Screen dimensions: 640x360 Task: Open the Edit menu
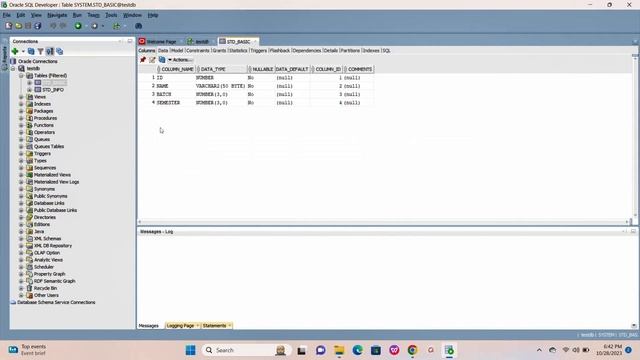click(x=21, y=15)
